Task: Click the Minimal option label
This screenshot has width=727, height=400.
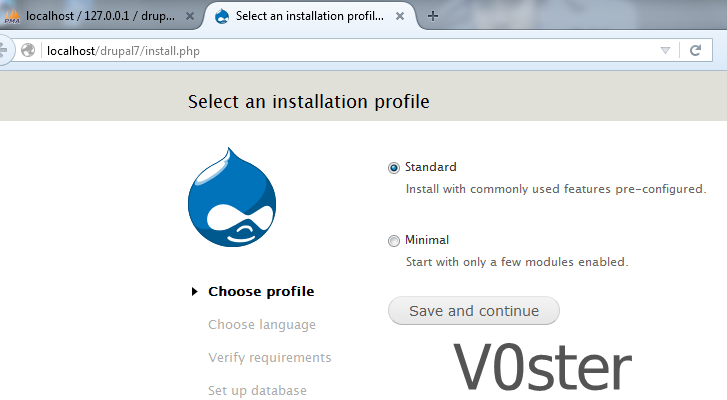Action: click(427, 240)
